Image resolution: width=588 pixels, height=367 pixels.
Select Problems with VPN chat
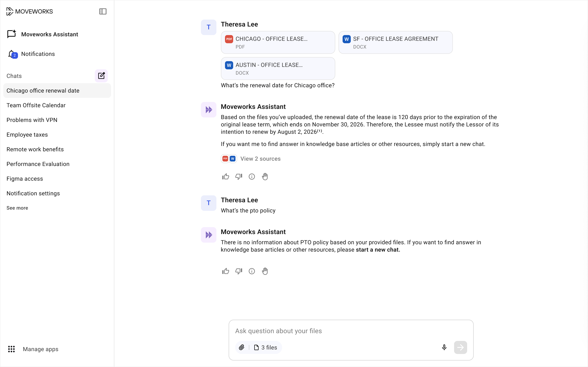pyautogui.click(x=32, y=120)
